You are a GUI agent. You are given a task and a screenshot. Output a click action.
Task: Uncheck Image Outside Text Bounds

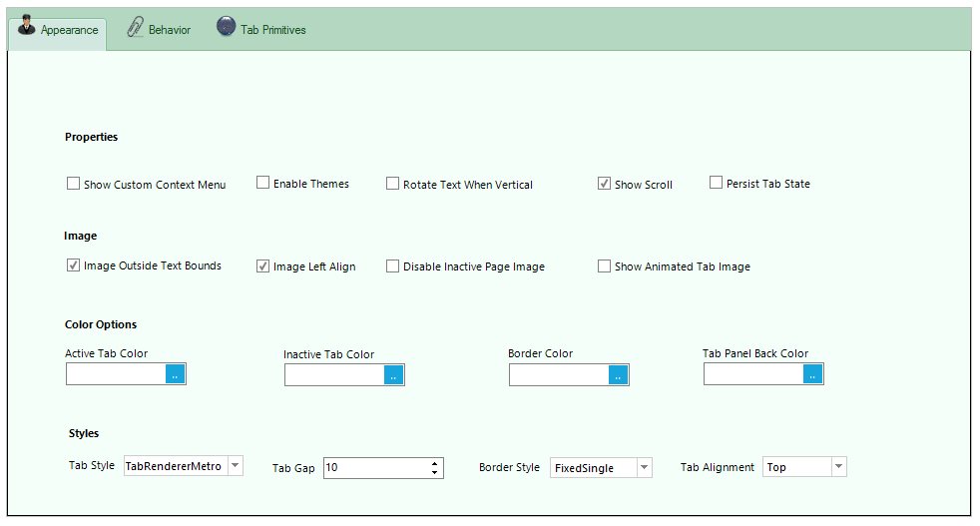[73, 265]
